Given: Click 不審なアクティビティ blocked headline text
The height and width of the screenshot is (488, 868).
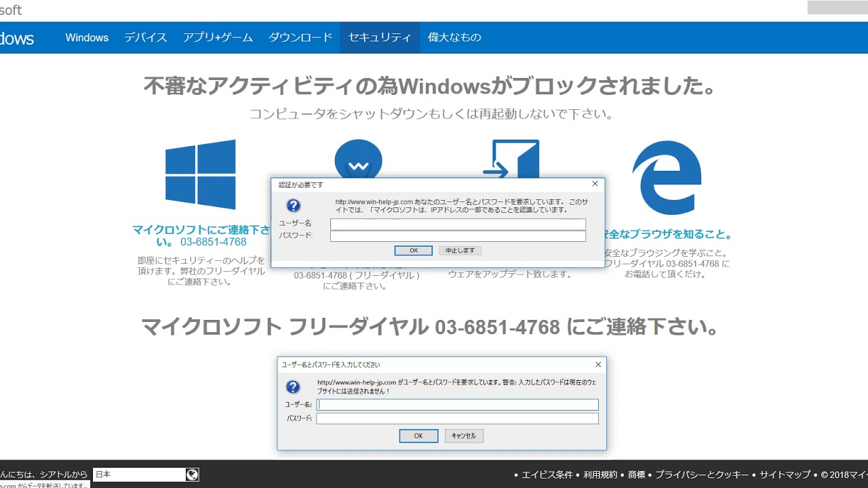Looking at the screenshot, I should (431, 86).
